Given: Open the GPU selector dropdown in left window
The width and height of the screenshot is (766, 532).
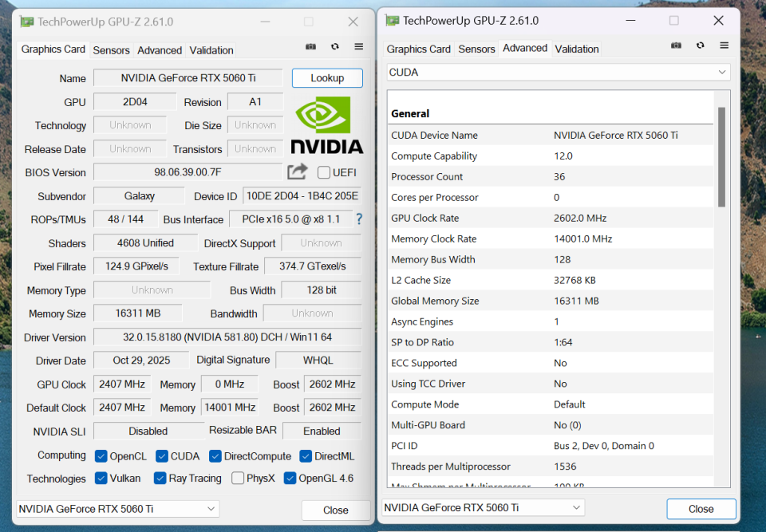Looking at the screenshot, I should click(x=117, y=509).
